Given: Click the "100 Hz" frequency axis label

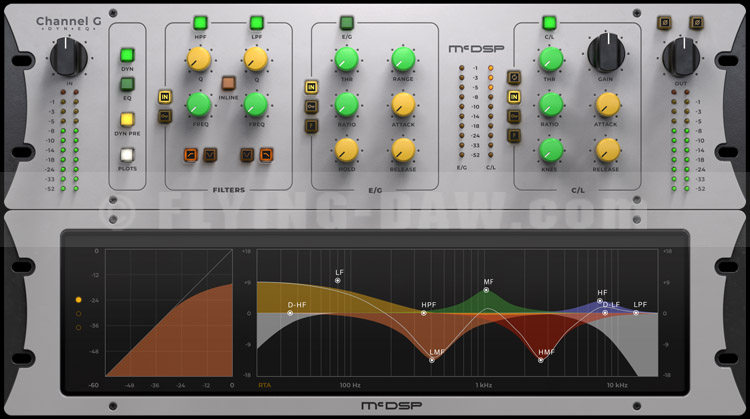Looking at the screenshot, I should pyautogui.click(x=350, y=385).
